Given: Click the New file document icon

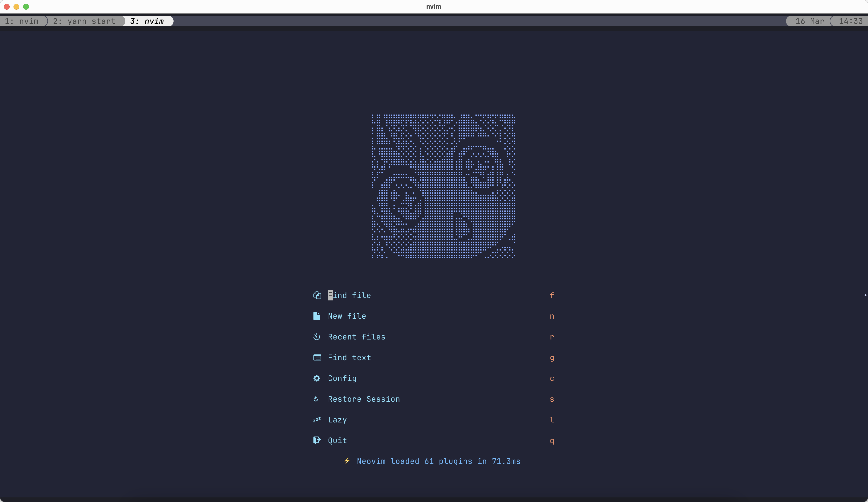Looking at the screenshot, I should 317,316.
